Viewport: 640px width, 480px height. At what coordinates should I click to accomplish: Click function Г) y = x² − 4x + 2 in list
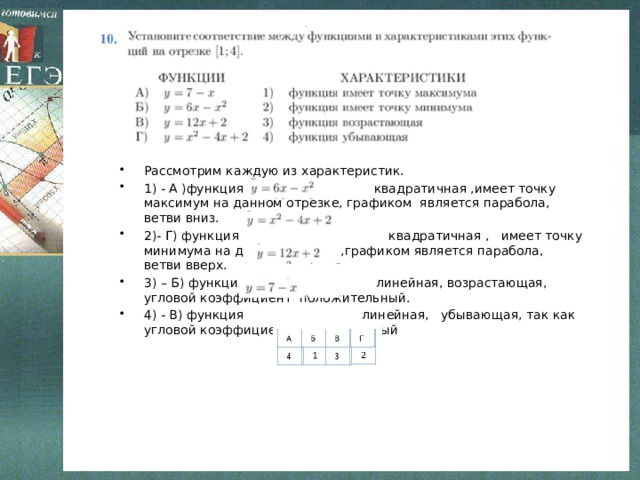pos(192,137)
